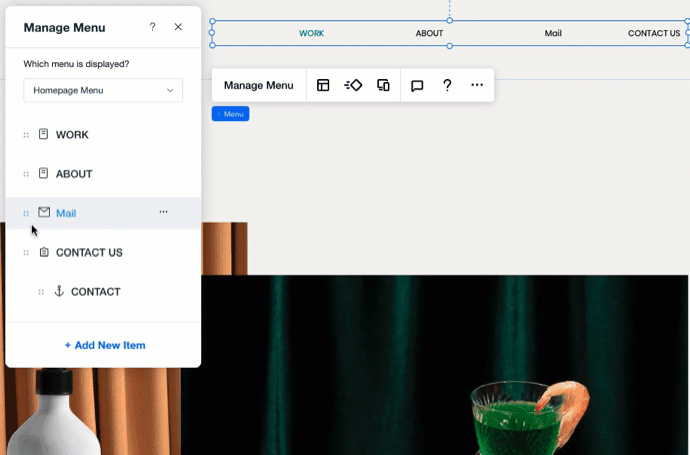Select the CONTACT US item in the list
This screenshot has height=455, width=690.
pyautogui.click(x=89, y=252)
